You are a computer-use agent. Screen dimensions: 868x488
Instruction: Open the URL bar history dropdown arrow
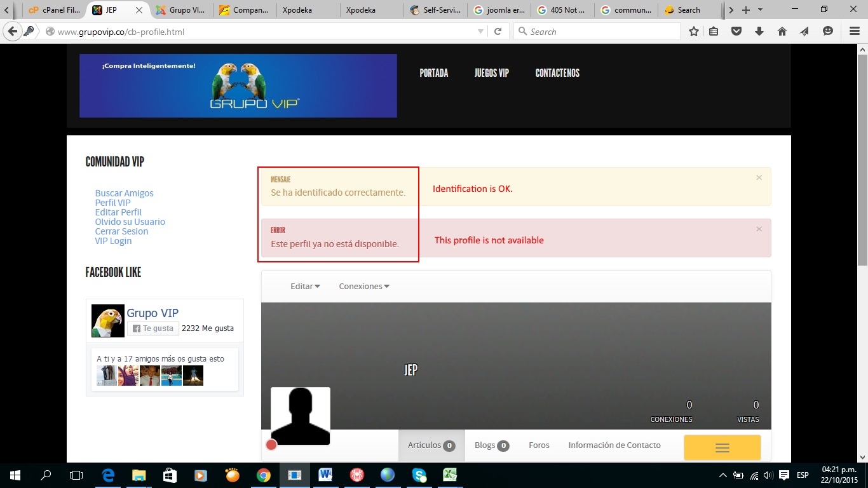tap(480, 31)
